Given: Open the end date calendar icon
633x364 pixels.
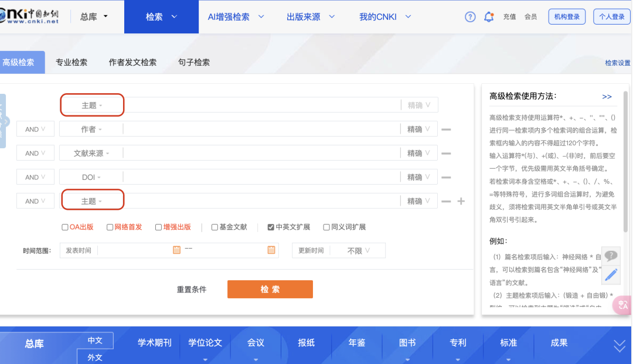Looking at the screenshot, I should tap(271, 250).
